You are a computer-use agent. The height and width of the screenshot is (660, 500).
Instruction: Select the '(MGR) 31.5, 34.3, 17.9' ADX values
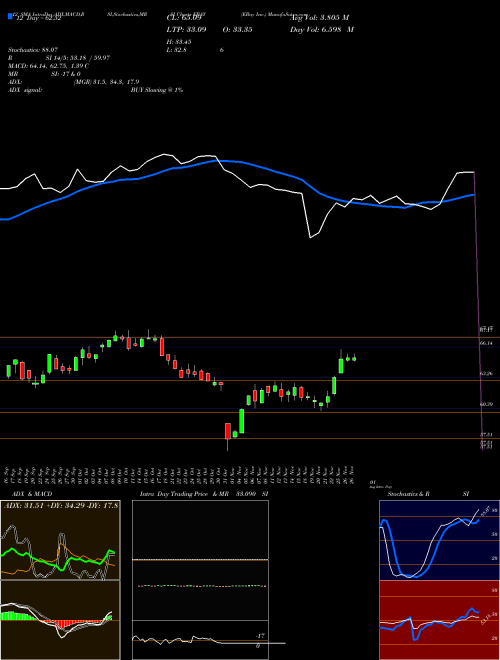(x=106, y=82)
